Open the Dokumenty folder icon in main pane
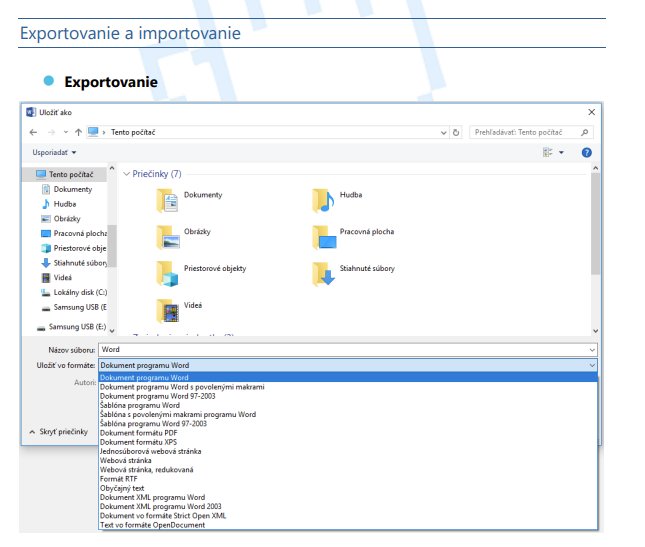The image size is (645, 547). point(167,200)
